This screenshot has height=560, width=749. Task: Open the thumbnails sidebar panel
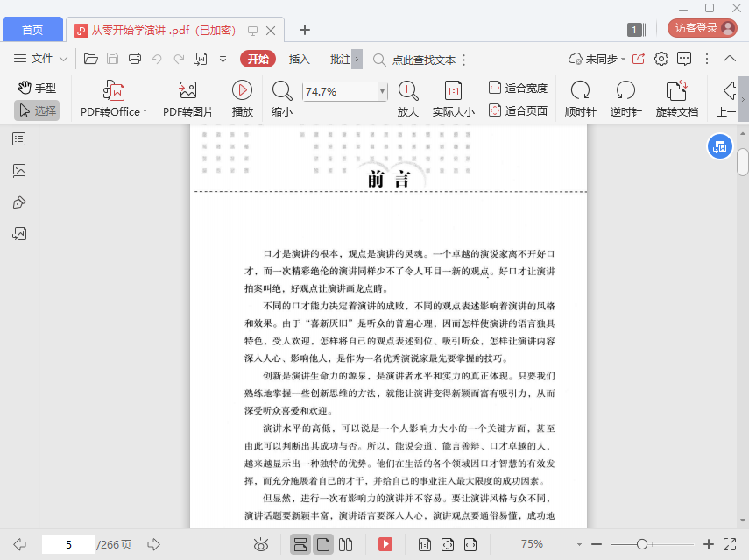[x=19, y=171]
